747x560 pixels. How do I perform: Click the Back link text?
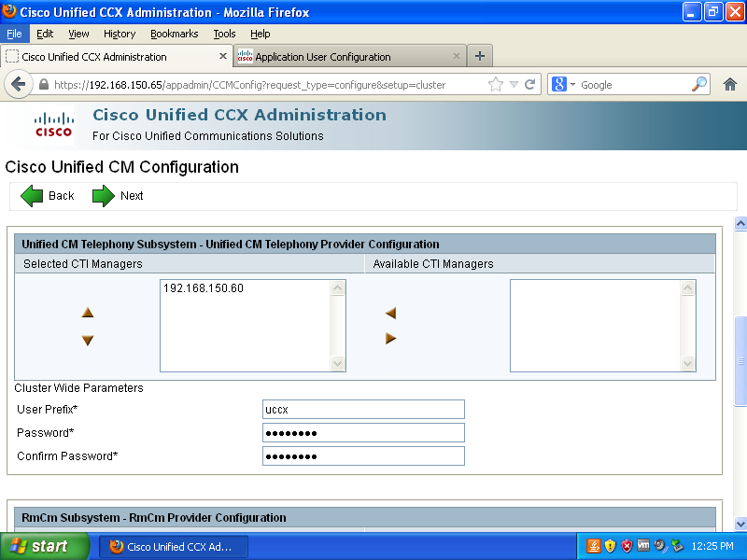tap(62, 196)
